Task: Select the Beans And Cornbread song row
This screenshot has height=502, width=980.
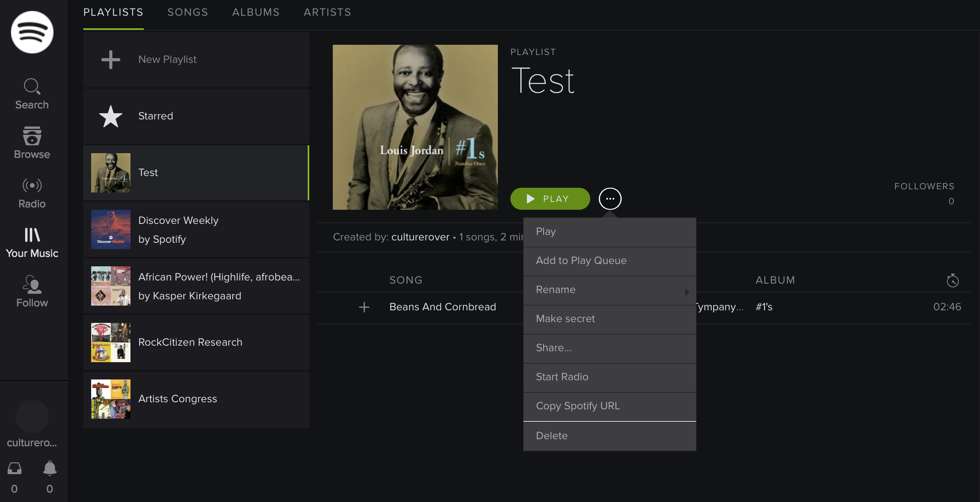Action: click(442, 307)
